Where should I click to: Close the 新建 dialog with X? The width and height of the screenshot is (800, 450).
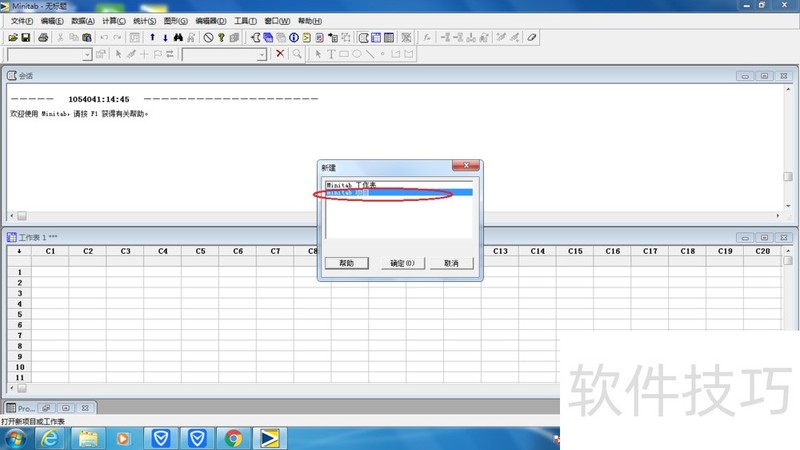point(465,165)
